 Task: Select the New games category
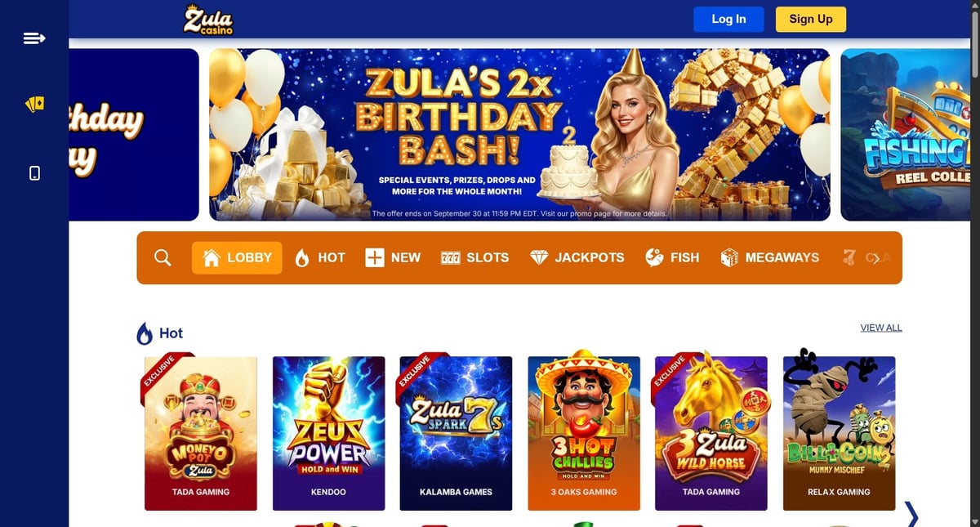click(393, 257)
